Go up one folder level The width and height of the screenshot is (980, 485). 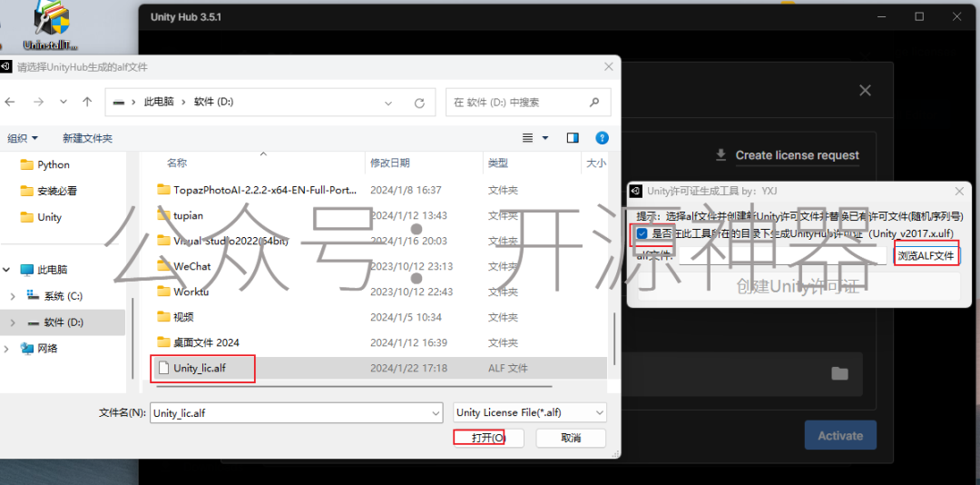pyautogui.click(x=87, y=102)
